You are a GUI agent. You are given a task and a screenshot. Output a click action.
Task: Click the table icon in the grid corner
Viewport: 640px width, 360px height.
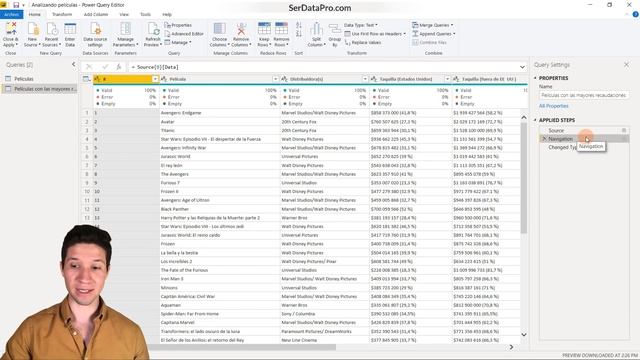pos(87,79)
